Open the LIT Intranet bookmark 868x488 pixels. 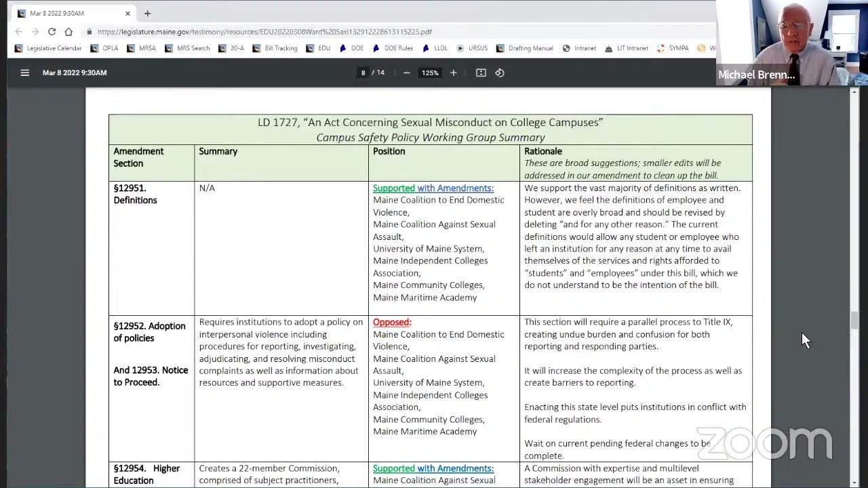click(x=627, y=48)
